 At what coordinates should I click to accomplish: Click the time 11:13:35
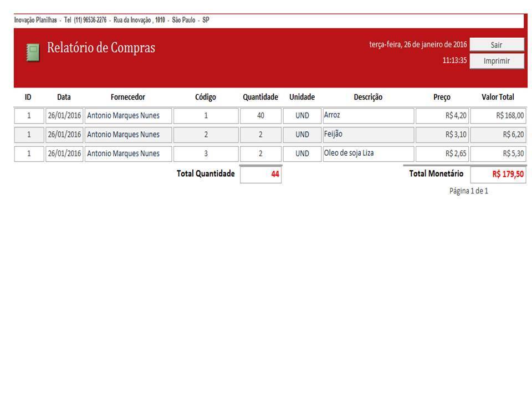pyautogui.click(x=454, y=60)
